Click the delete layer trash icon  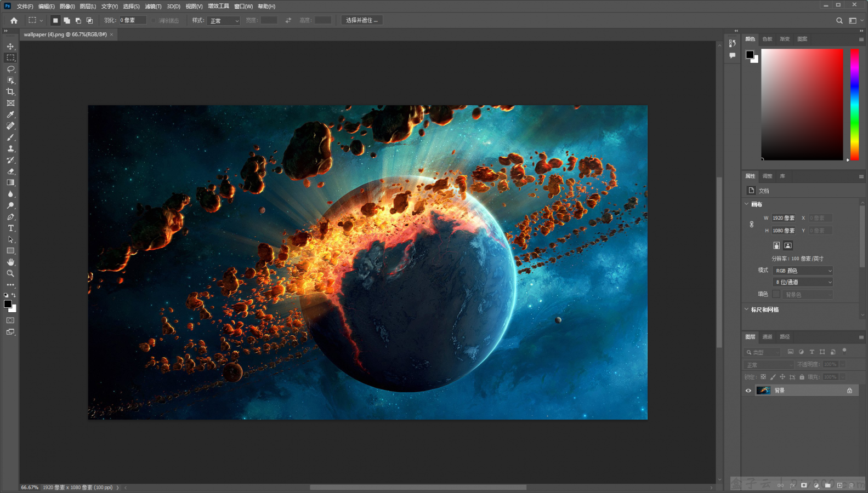851,485
